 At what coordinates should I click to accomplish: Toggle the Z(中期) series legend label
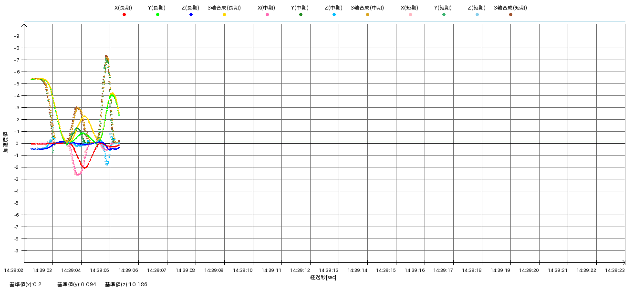[333, 8]
